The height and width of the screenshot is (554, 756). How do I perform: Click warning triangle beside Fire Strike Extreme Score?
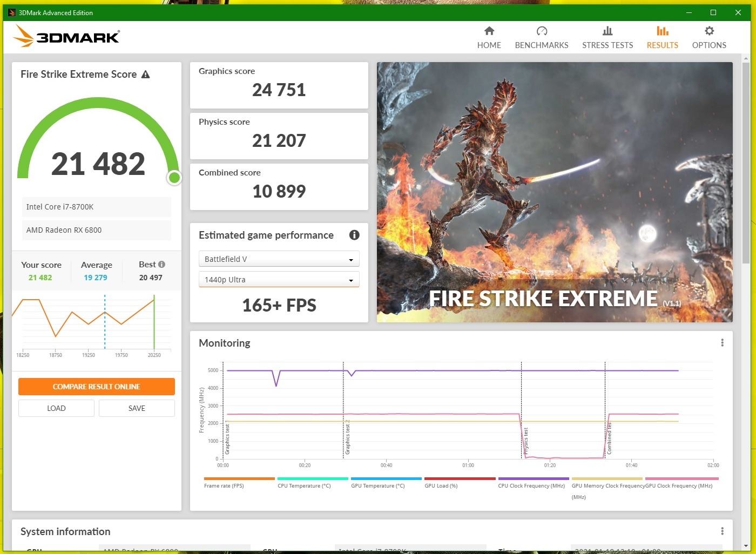(x=145, y=75)
